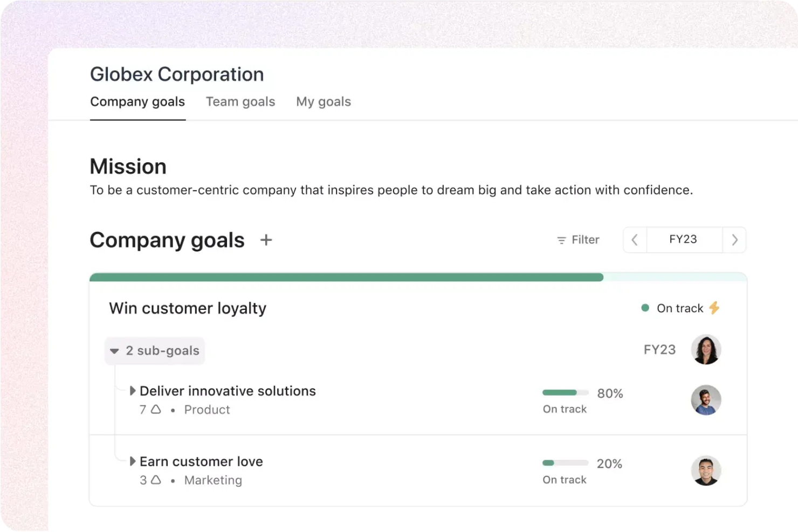Click the right chevron to view next fiscal year
The width and height of the screenshot is (798, 532).
coord(734,240)
